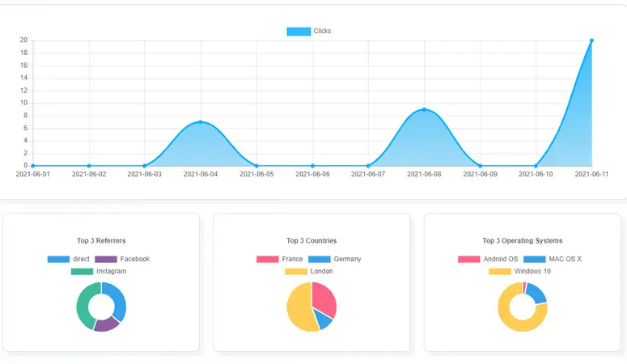Click the yellow London slice of countries pie

[x=299, y=308]
